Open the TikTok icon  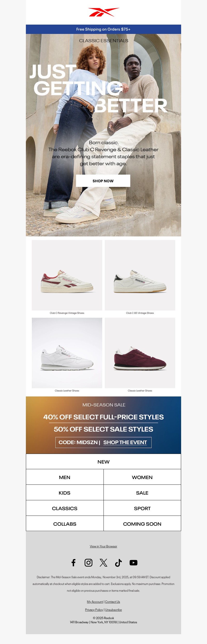coord(119,563)
